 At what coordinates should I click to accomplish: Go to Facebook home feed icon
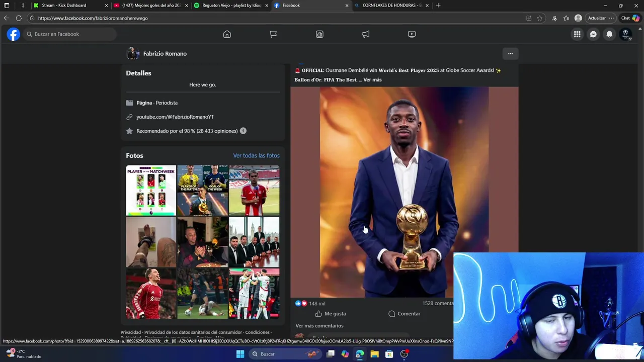227,34
